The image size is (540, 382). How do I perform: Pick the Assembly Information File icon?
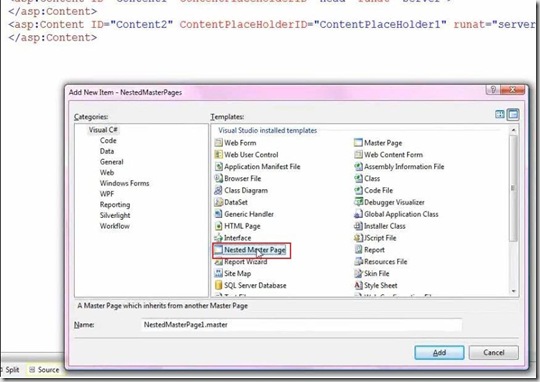coord(358,166)
